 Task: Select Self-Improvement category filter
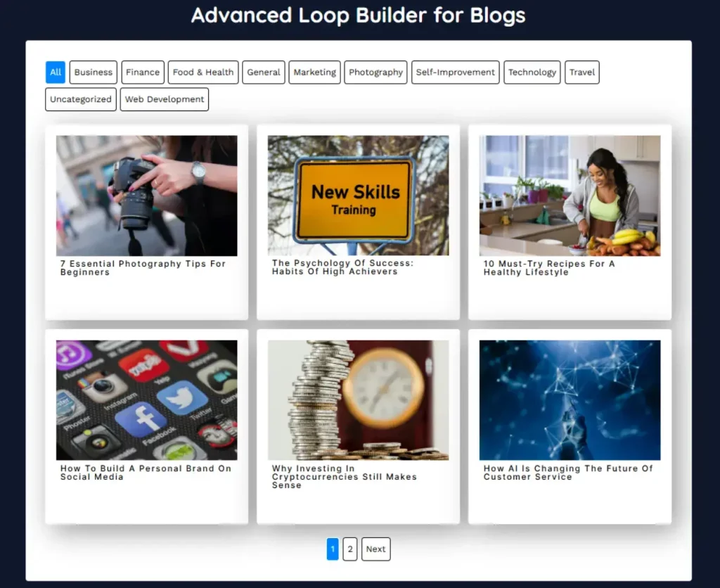(x=456, y=72)
